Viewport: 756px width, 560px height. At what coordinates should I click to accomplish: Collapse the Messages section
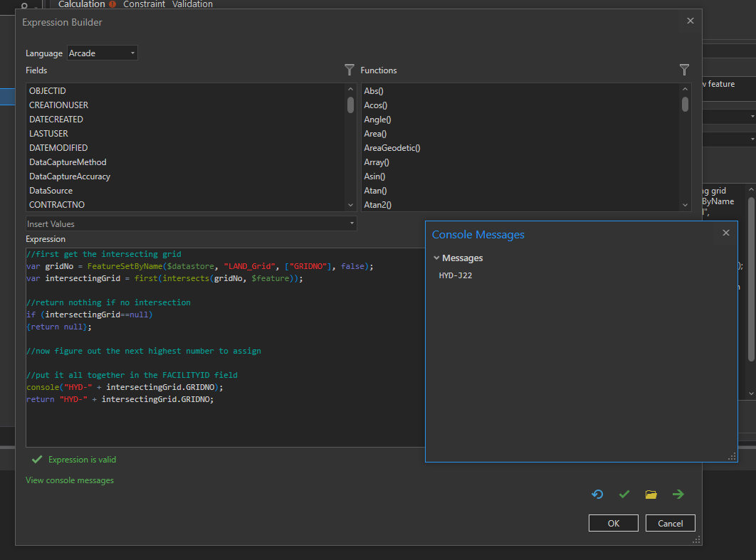click(436, 258)
